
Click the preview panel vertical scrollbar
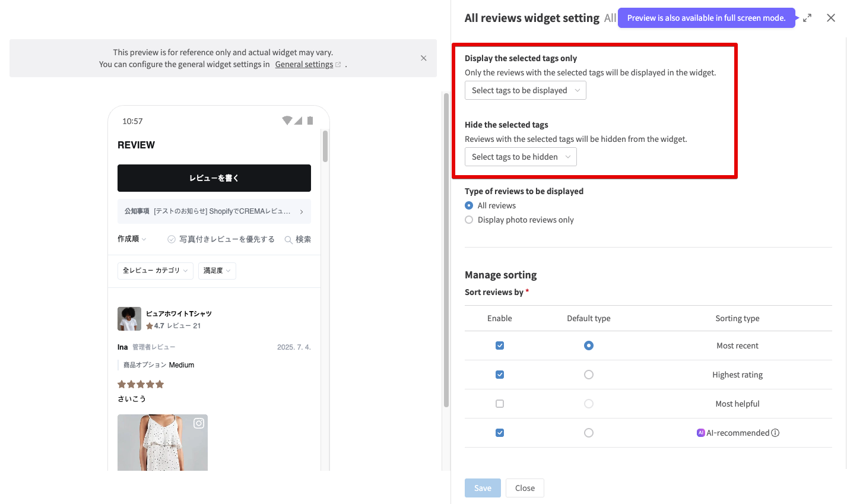tap(446, 249)
